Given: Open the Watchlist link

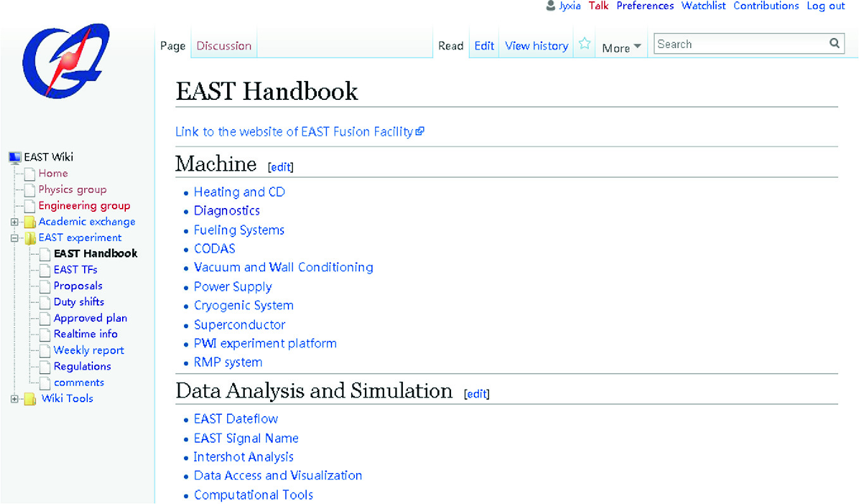Looking at the screenshot, I should pyautogui.click(x=703, y=6).
